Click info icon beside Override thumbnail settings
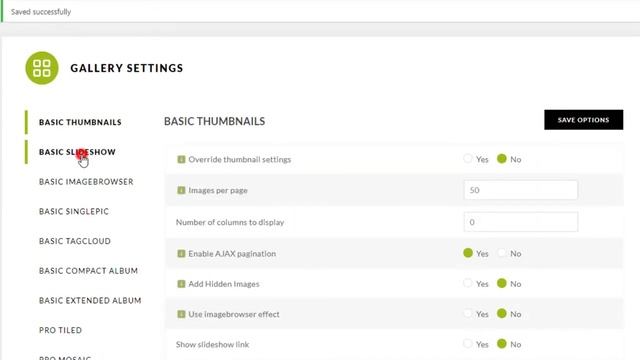This screenshot has height=360, width=640. pos(181,159)
